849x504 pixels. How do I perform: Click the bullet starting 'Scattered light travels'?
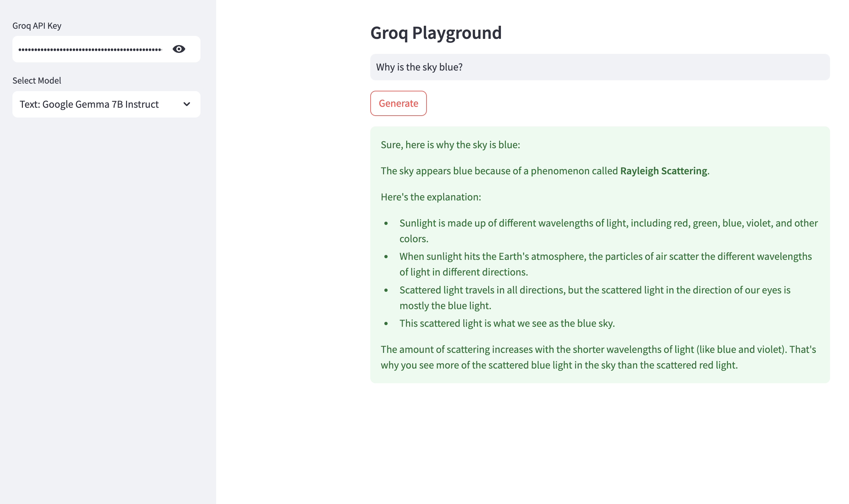tap(595, 290)
